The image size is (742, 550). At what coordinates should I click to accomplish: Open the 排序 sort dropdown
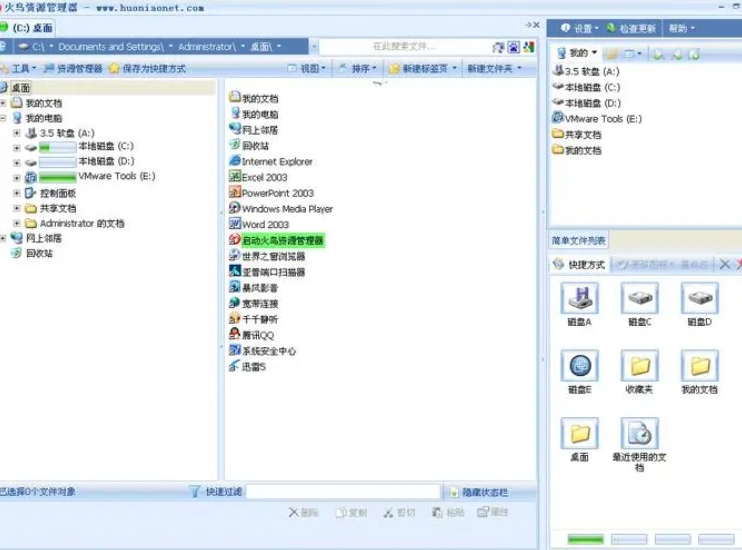358,69
